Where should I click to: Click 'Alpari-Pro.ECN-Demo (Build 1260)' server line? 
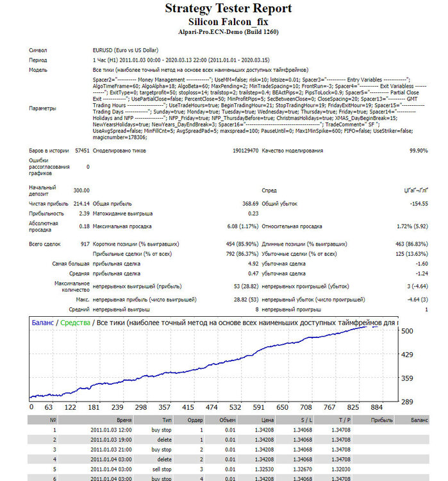tap(228, 32)
